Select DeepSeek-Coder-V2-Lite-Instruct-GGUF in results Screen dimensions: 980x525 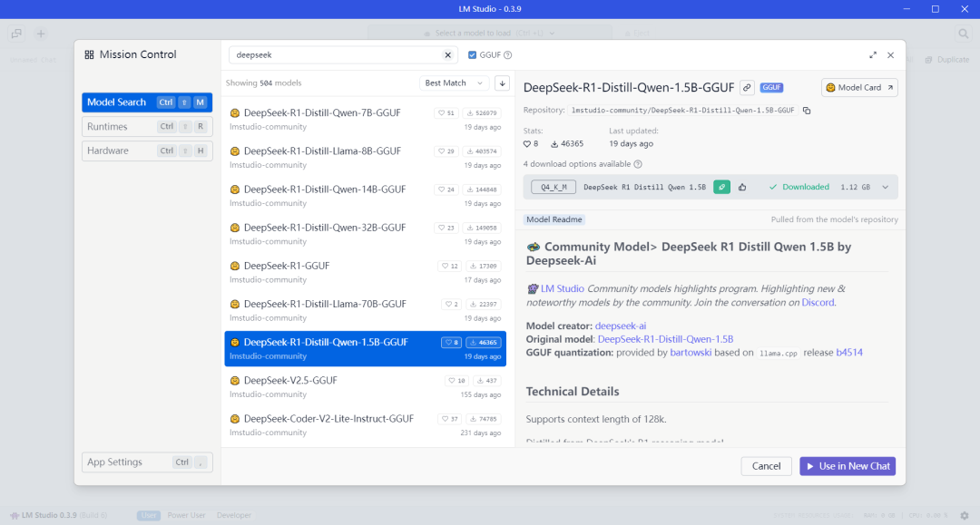[x=365, y=425]
